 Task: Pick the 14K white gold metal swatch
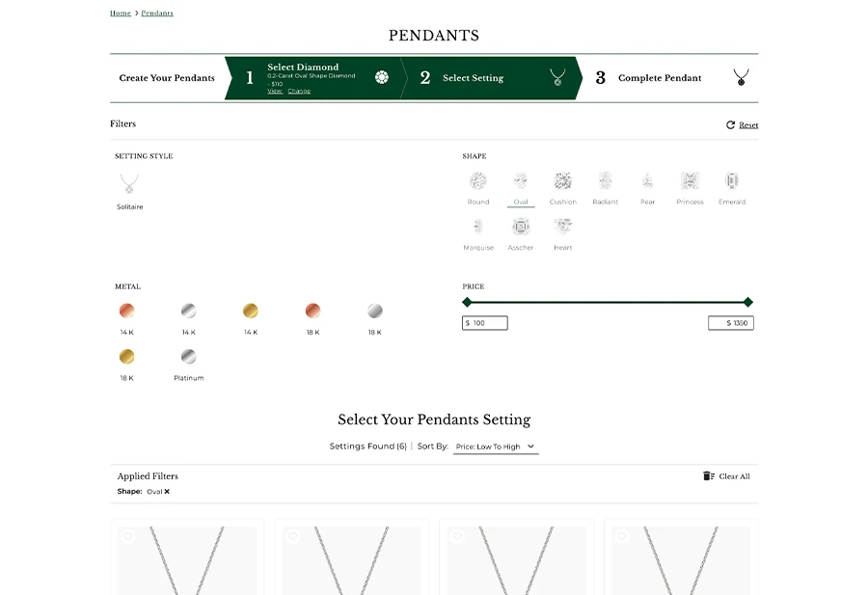[189, 311]
